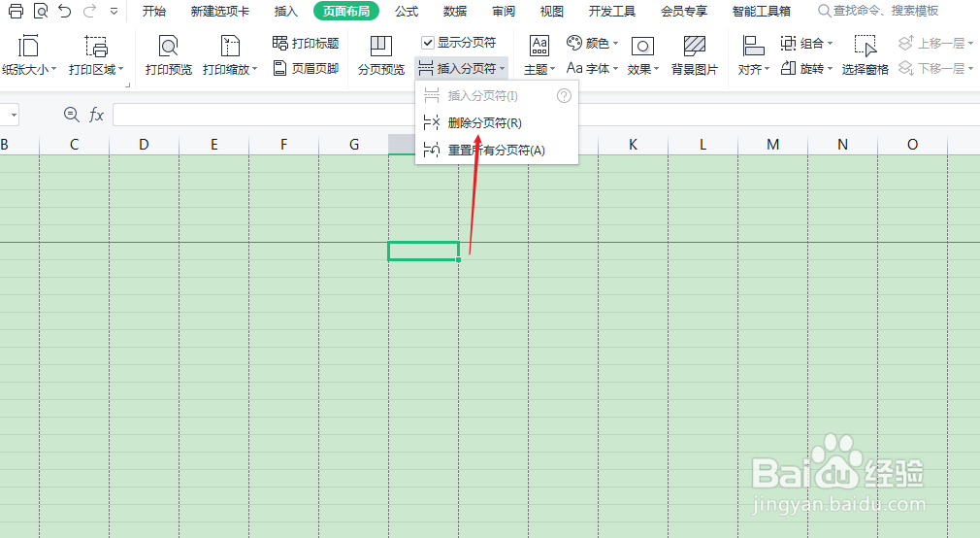980x538 pixels.
Task: Select column D header
Action: 145,145
